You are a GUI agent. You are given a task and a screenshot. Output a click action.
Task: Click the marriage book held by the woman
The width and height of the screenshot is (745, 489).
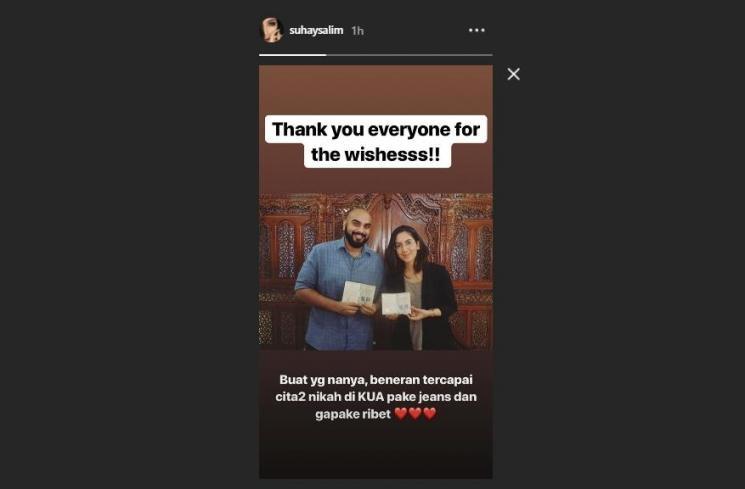396,304
